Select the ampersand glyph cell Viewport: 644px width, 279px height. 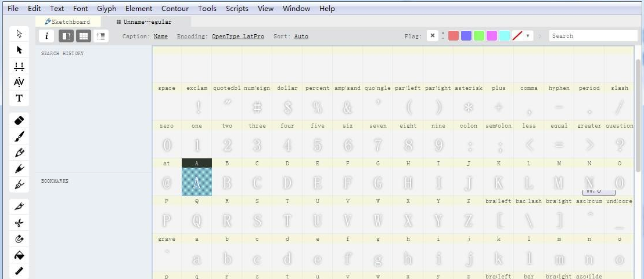(x=347, y=102)
